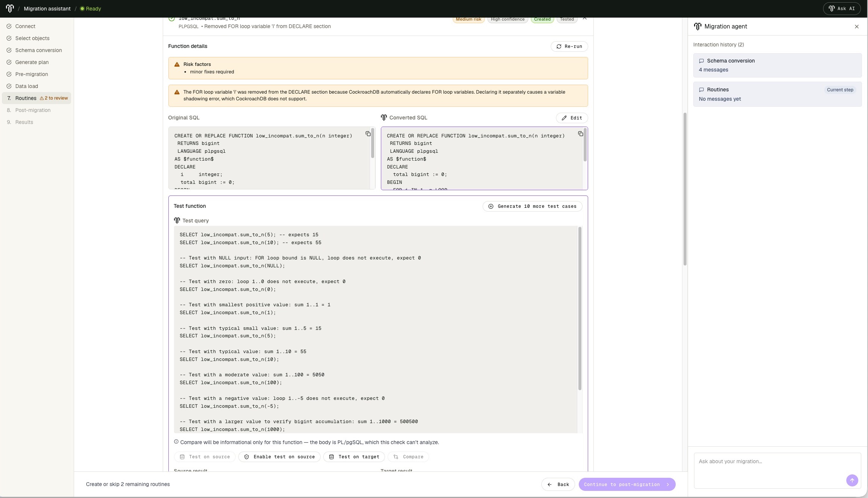
Task: Re-run the function conversion
Action: (569, 46)
